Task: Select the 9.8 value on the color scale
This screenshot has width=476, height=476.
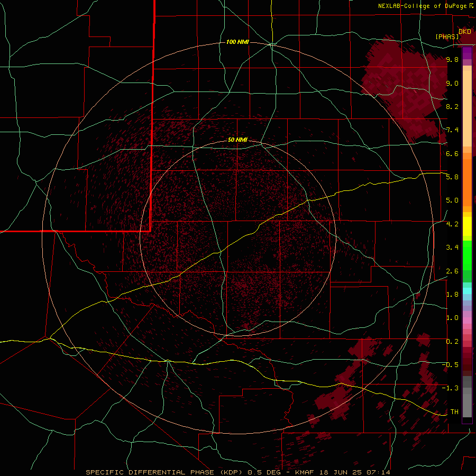Action: [x=452, y=59]
